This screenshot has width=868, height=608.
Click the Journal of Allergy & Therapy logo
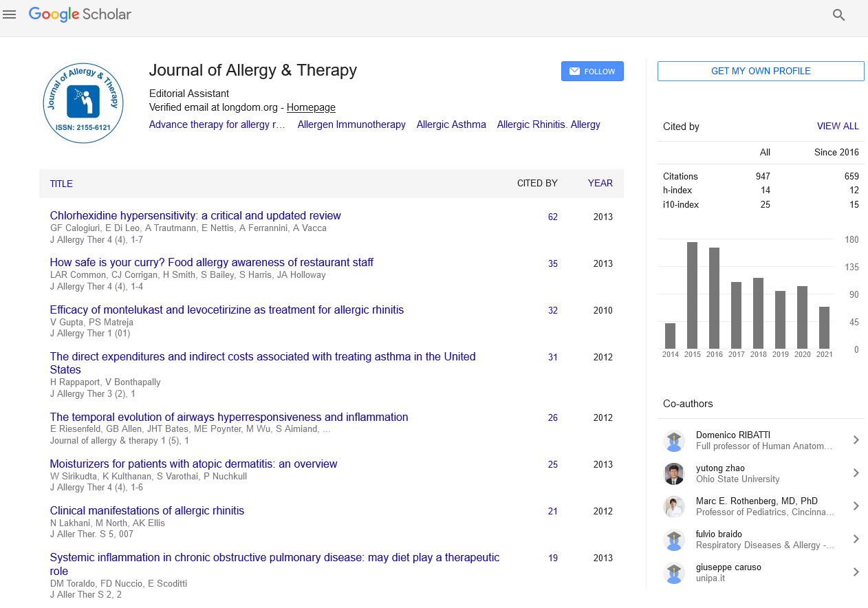coord(83,103)
